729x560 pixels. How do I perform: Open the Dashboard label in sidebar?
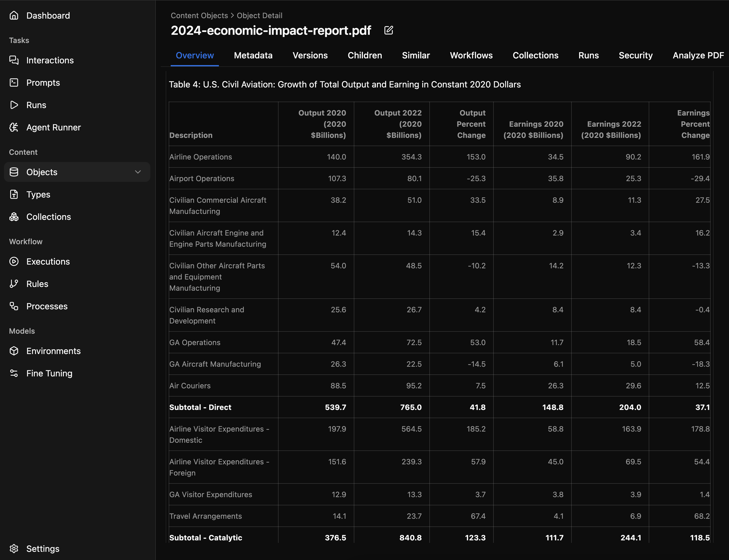(x=48, y=15)
